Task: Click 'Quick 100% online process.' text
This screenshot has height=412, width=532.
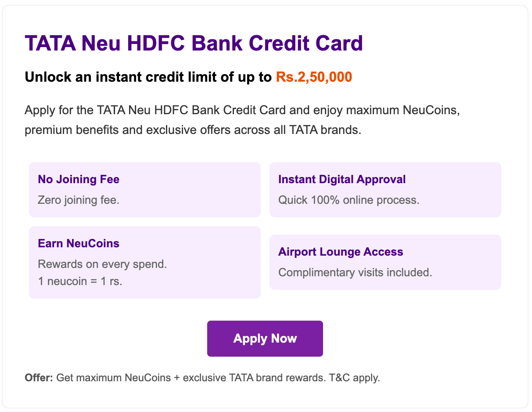Action: click(349, 200)
